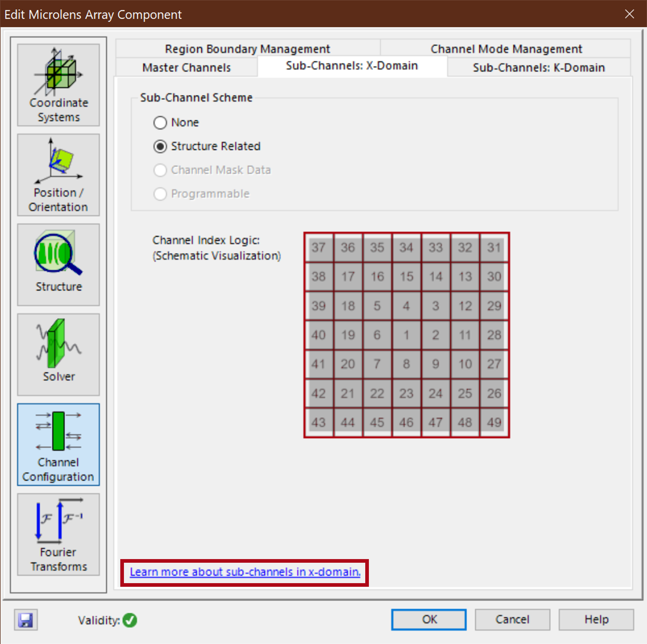The height and width of the screenshot is (644, 647).
Task: Open the Structure page icon
Action: 58,265
